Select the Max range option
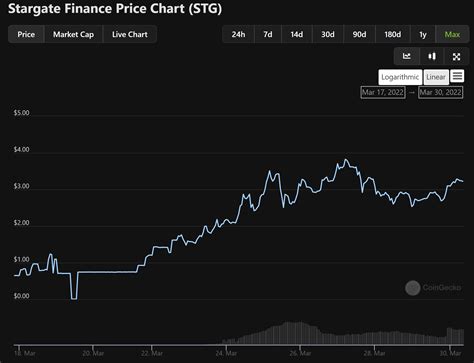The image size is (474, 363). click(x=452, y=34)
